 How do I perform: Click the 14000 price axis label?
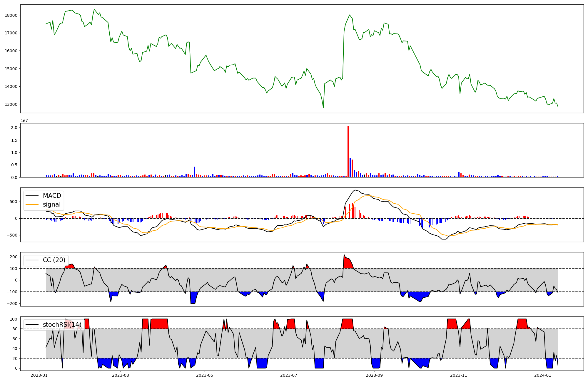(11, 86)
